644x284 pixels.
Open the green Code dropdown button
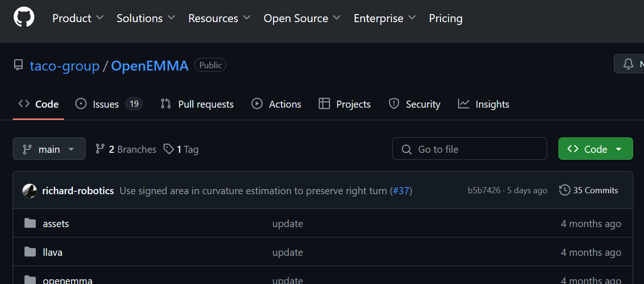(x=595, y=149)
